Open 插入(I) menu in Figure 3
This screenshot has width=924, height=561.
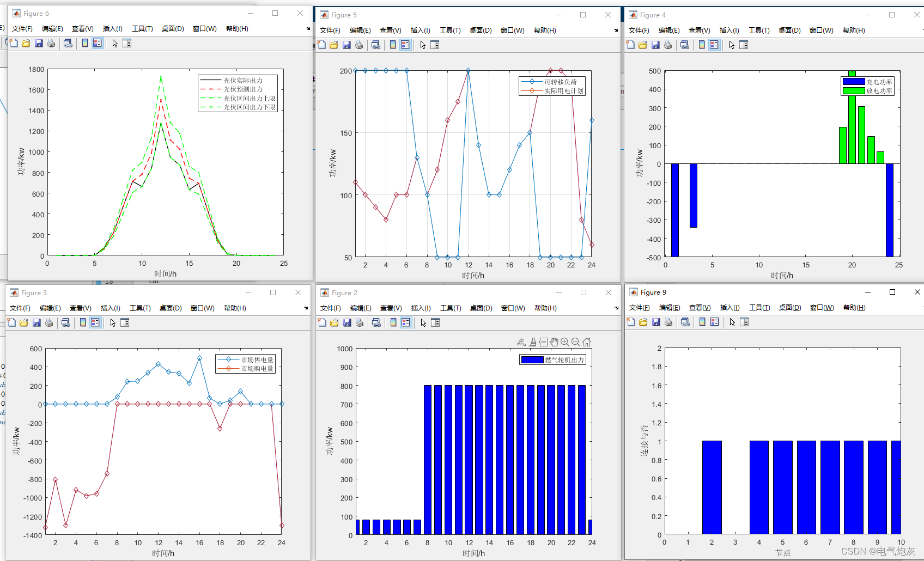coord(110,308)
